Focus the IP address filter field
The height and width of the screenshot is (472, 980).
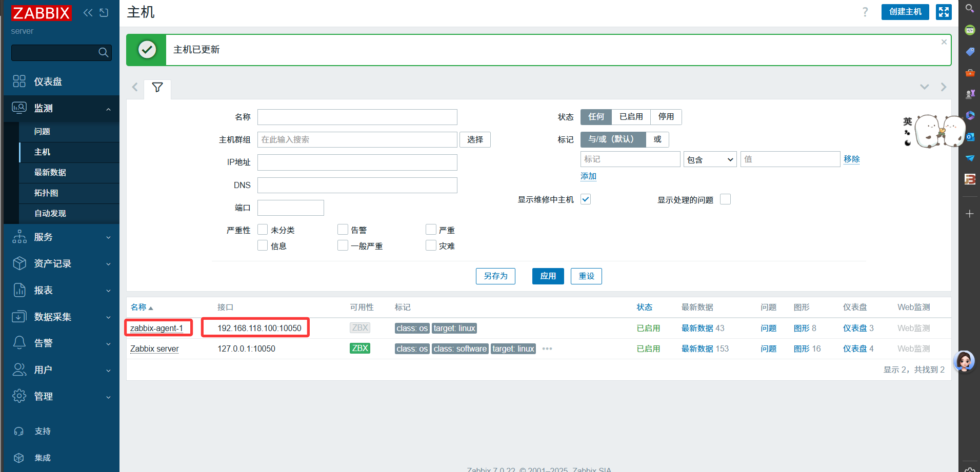(357, 162)
